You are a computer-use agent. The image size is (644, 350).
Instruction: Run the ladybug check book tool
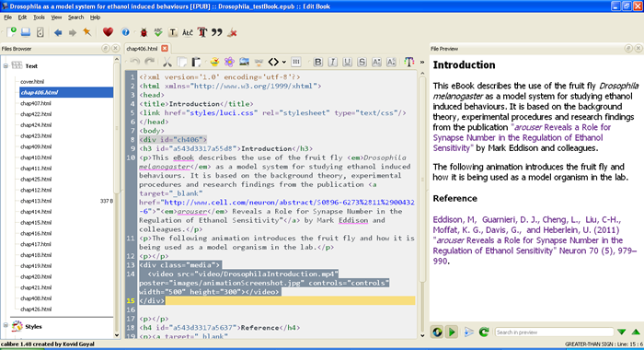144,32
